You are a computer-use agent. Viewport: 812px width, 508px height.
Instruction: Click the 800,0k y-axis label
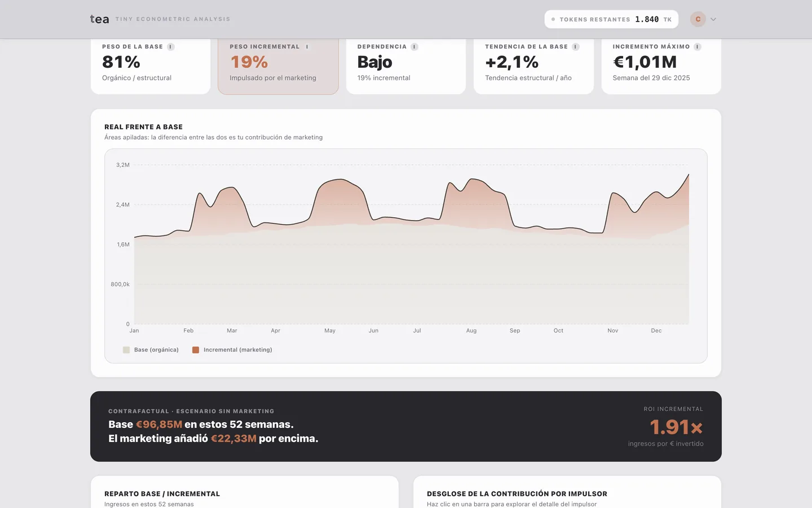[120, 284]
